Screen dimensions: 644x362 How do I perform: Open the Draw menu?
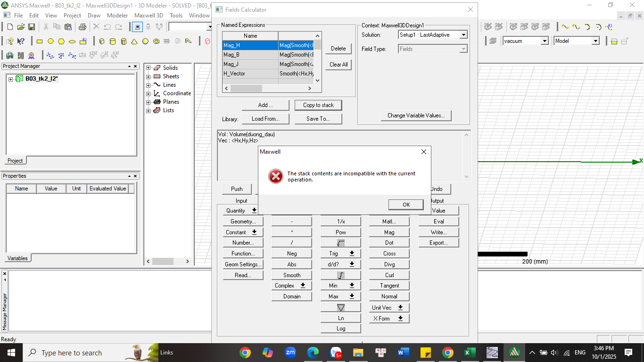click(94, 16)
